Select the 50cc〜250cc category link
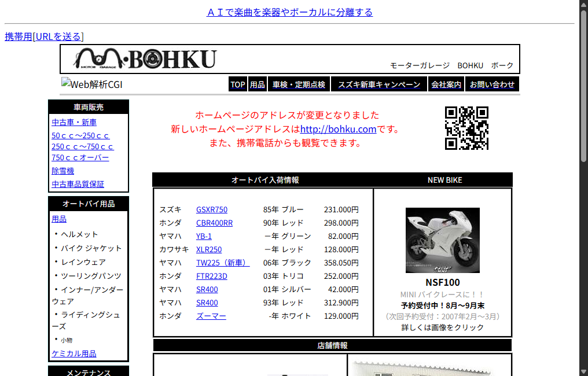Image resolution: width=588 pixels, height=376 pixels. 80,135
